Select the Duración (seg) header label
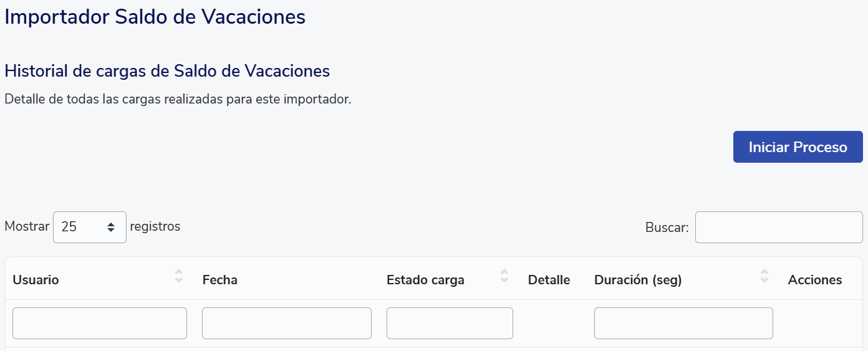The image size is (868, 351). pyautogui.click(x=638, y=280)
